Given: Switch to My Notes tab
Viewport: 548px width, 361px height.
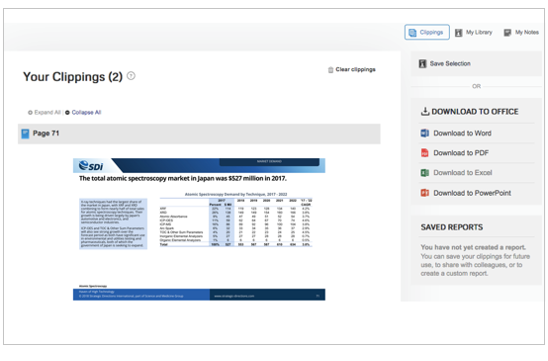Looking at the screenshot, I should 521,33.
